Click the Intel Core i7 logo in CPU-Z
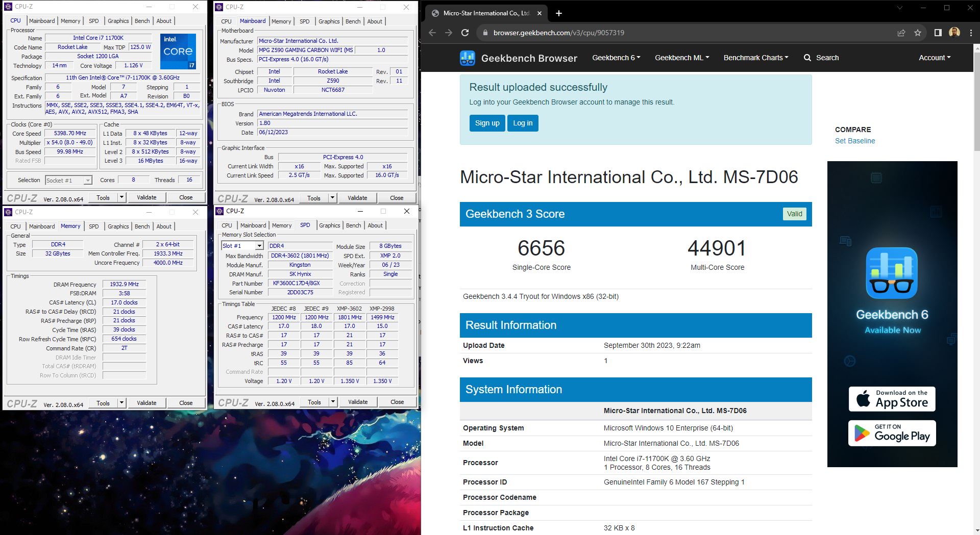Image resolution: width=980 pixels, height=535 pixels. point(178,51)
